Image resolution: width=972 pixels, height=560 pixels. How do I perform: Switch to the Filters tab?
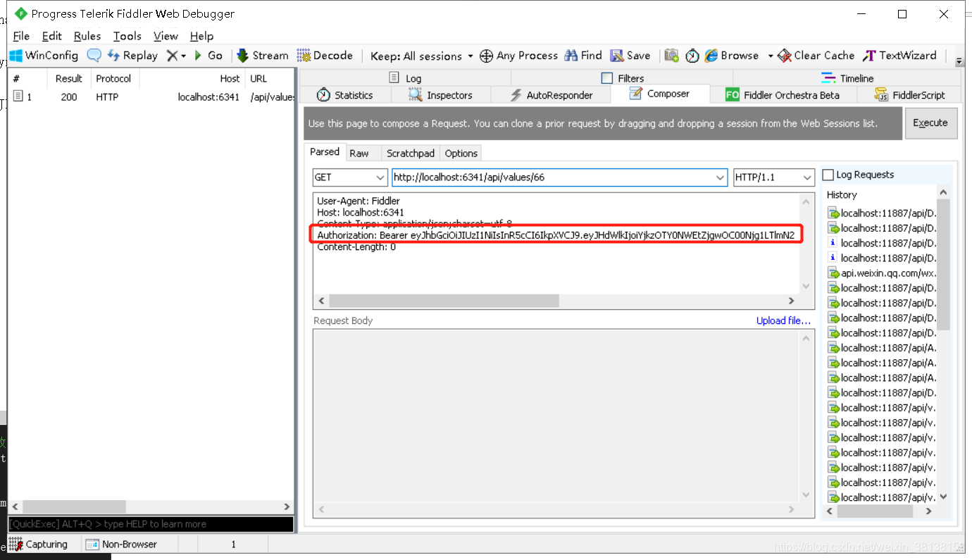(623, 78)
